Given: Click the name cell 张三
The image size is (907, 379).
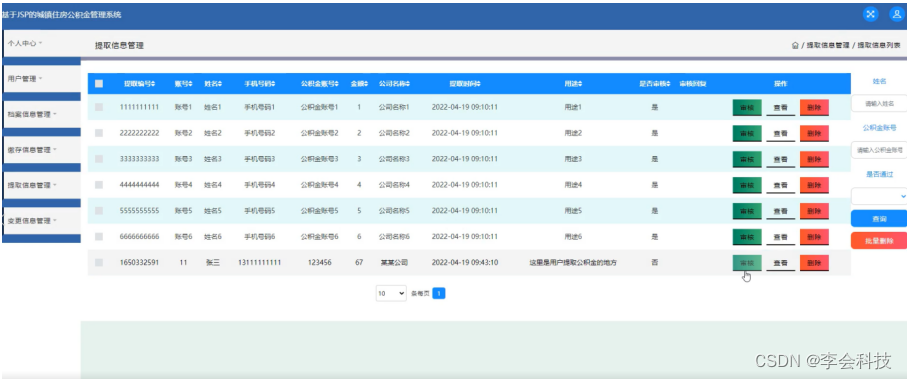Looking at the screenshot, I should point(213,263).
